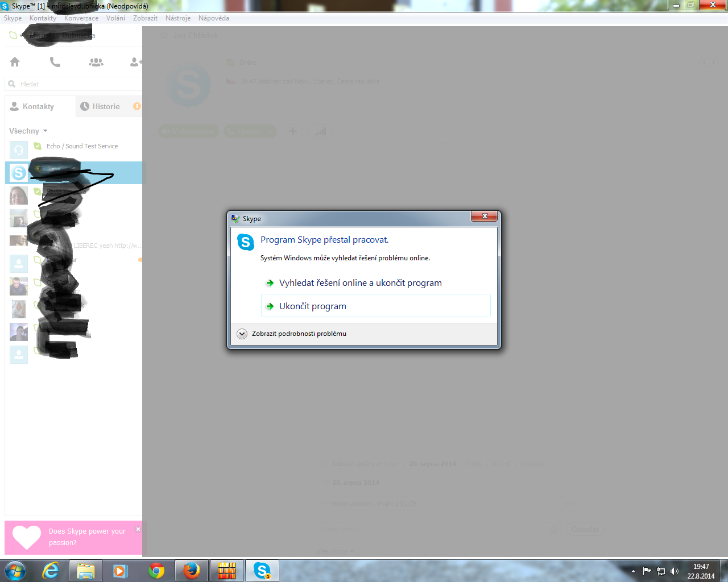728x582 pixels.
Task: Click the volume speaker tray icon
Action: point(675,571)
